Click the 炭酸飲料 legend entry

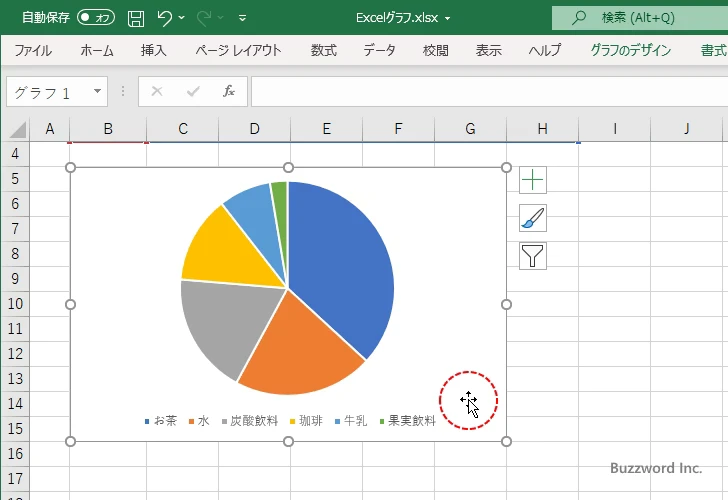click(x=250, y=421)
